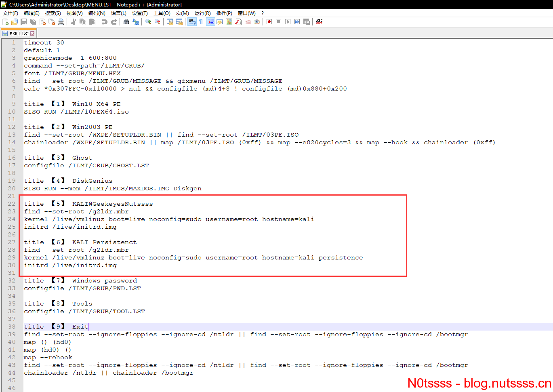This screenshot has width=553, height=392.
Task: Toggle the indent guide toolbar button
Action: (210, 22)
